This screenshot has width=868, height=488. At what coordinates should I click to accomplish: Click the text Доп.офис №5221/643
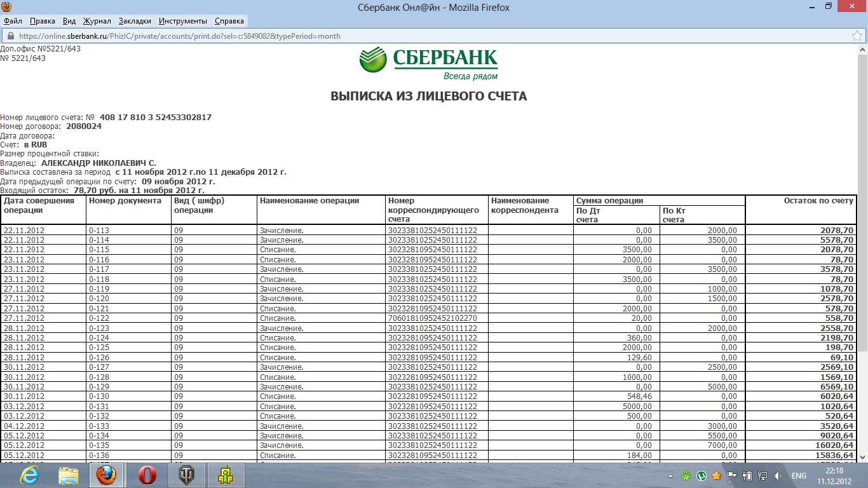coord(41,49)
